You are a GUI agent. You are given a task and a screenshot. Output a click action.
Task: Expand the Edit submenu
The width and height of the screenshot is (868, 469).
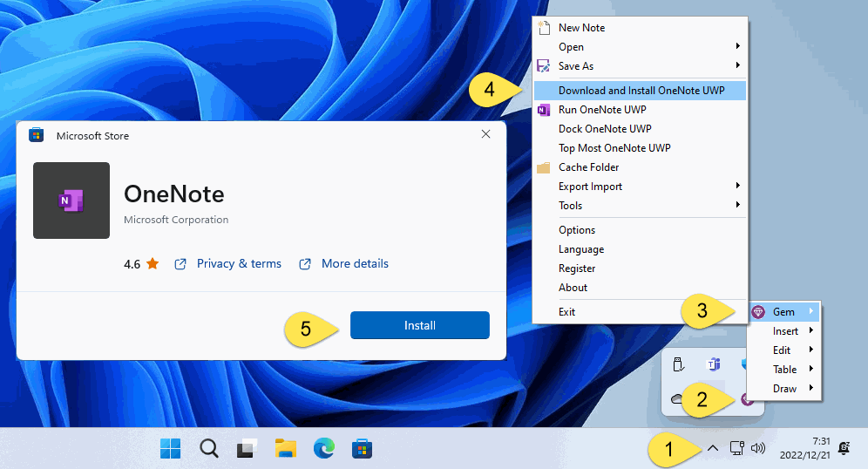[x=811, y=350]
